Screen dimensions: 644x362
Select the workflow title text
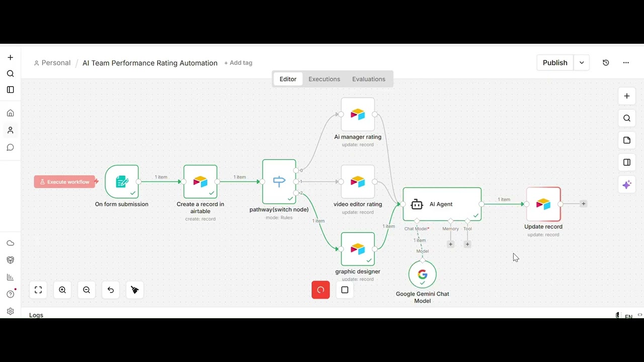click(150, 63)
